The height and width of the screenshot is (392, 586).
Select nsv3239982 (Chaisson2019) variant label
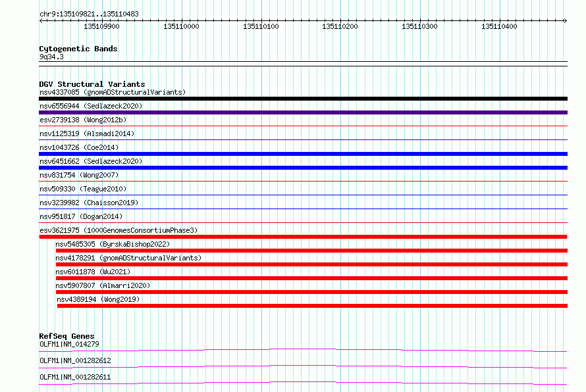tap(89, 203)
